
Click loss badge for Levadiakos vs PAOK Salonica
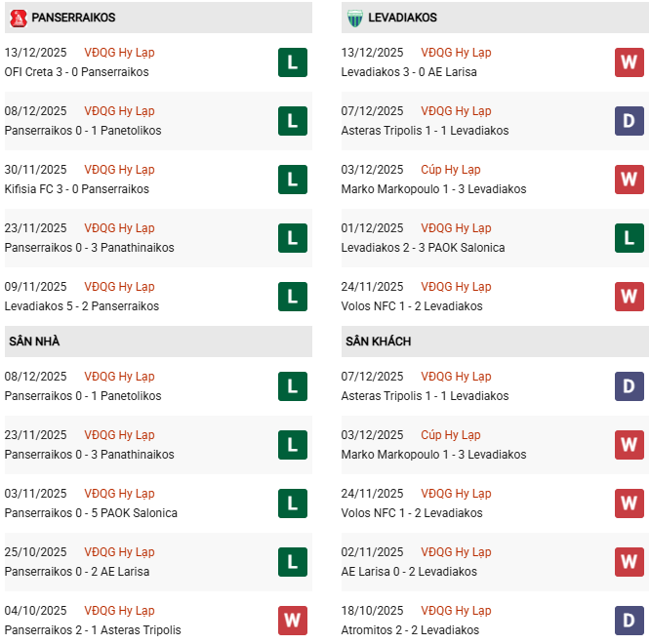[629, 238]
